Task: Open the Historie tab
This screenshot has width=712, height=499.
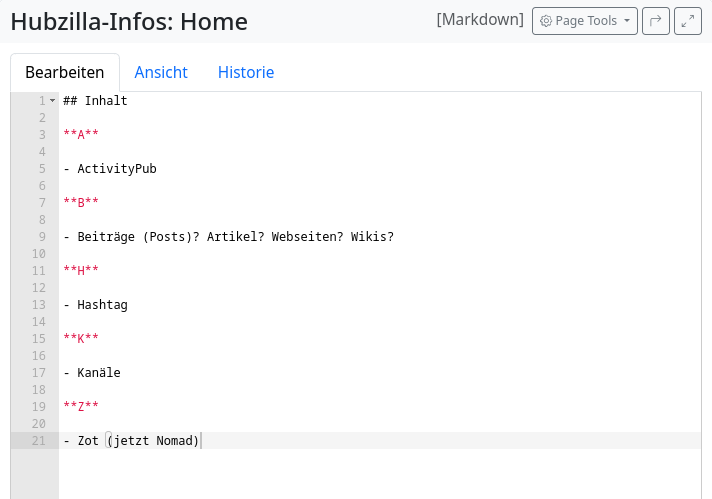Action: [x=246, y=72]
